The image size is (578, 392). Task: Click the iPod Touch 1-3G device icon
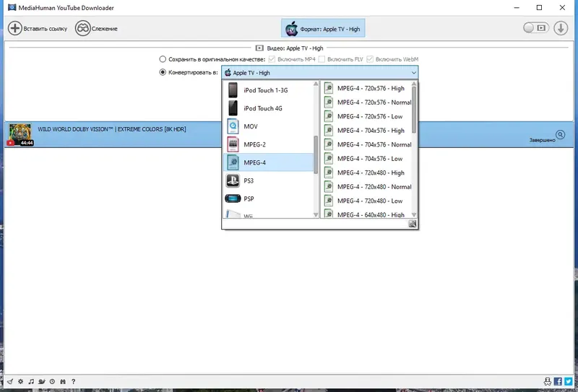click(x=233, y=90)
